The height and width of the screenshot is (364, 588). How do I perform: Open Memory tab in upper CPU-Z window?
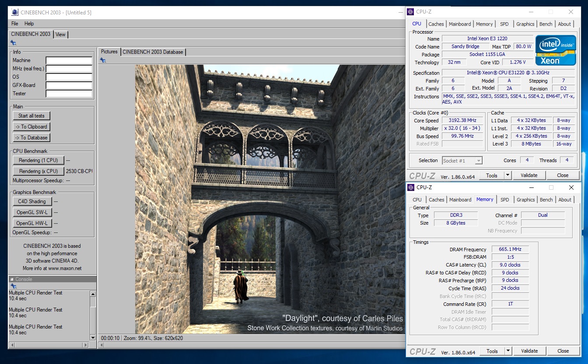[x=484, y=24]
